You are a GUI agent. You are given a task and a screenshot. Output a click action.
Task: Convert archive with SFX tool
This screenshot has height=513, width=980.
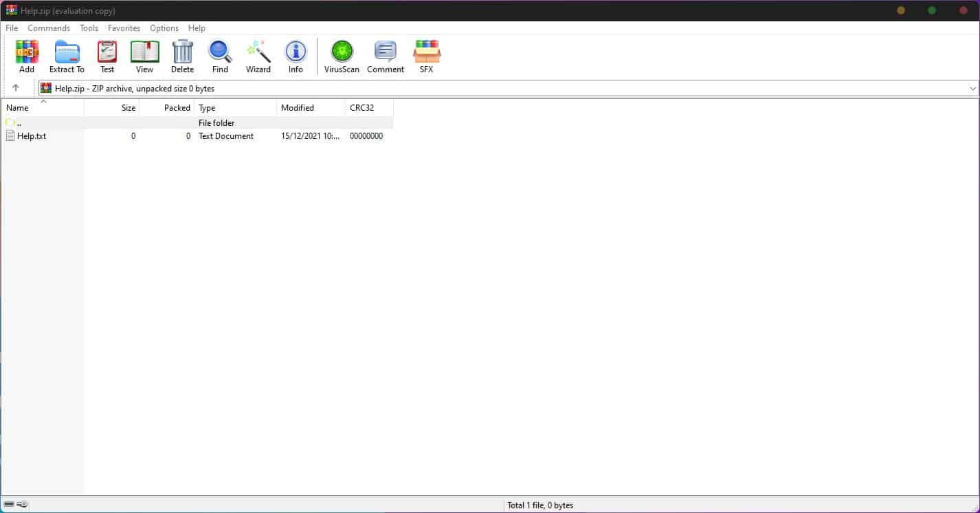[427, 52]
